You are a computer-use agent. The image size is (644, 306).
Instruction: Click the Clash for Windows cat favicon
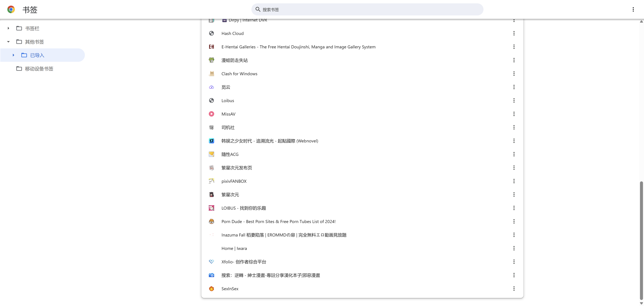pos(211,74)
